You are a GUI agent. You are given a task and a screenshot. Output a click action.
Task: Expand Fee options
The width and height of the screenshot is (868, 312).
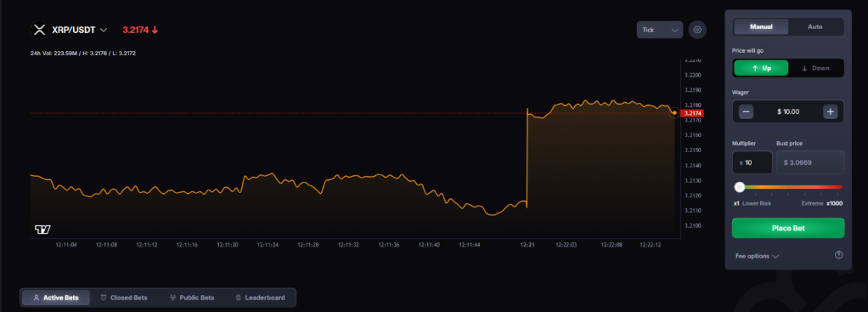click(x=757, y=256)
